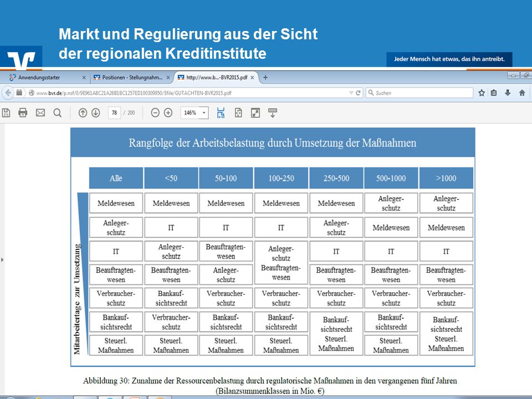Switch to Positionen - Stellungnahm... tab
Viewport: 532px width, 399px height.
point(132,78)
